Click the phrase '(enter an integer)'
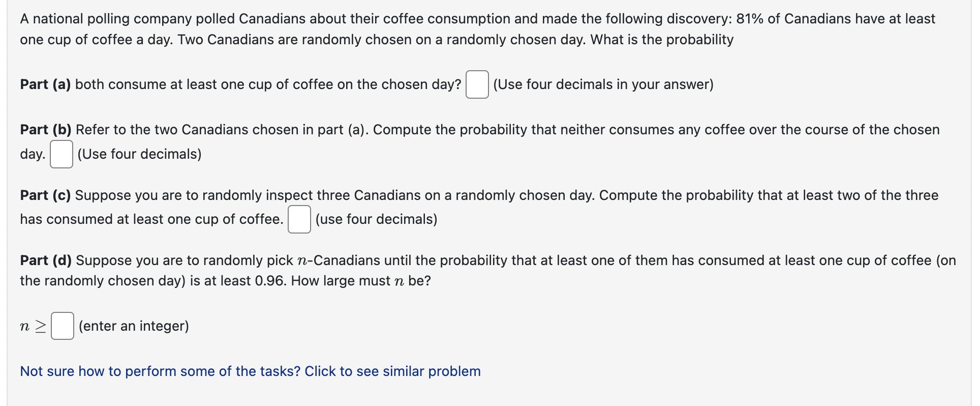Screen dimensions: 980x406 click(134, 326)
